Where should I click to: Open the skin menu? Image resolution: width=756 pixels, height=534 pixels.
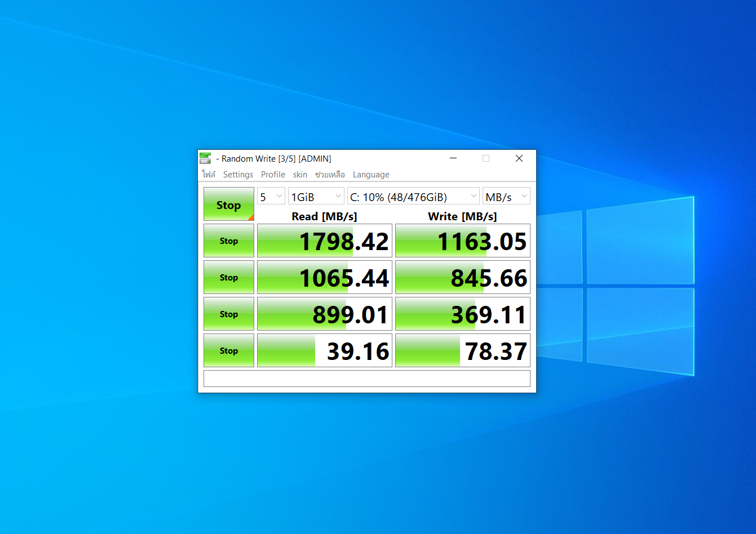[x=300, y=175]
